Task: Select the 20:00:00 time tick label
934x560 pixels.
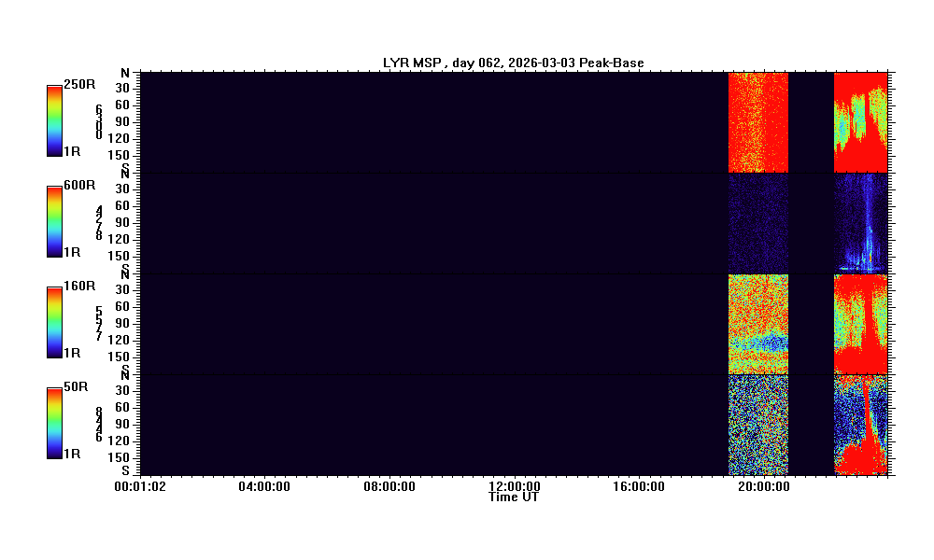Action: pos(762,486)
